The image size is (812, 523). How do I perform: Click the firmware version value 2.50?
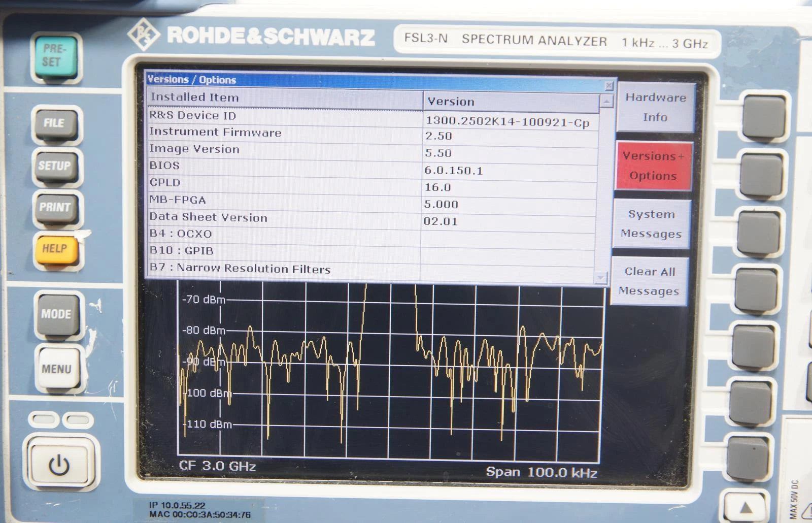pos(438,136)
